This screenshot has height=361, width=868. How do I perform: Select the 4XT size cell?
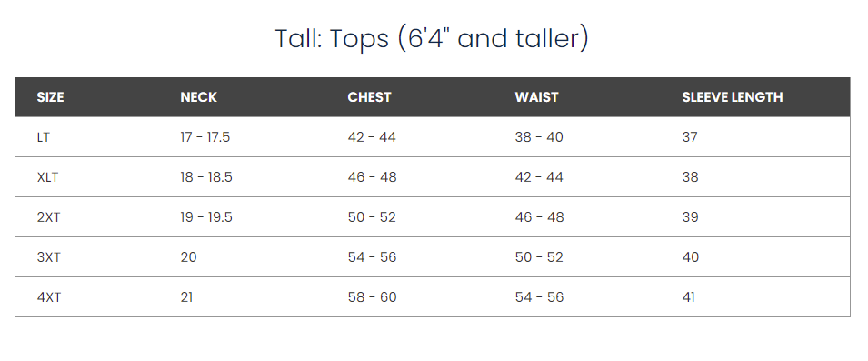click(49, 297)
